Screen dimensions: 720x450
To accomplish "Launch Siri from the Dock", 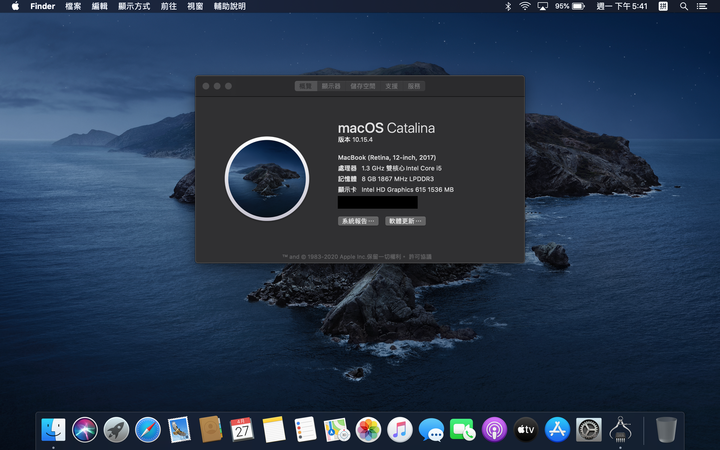I will tap(85, 430).
